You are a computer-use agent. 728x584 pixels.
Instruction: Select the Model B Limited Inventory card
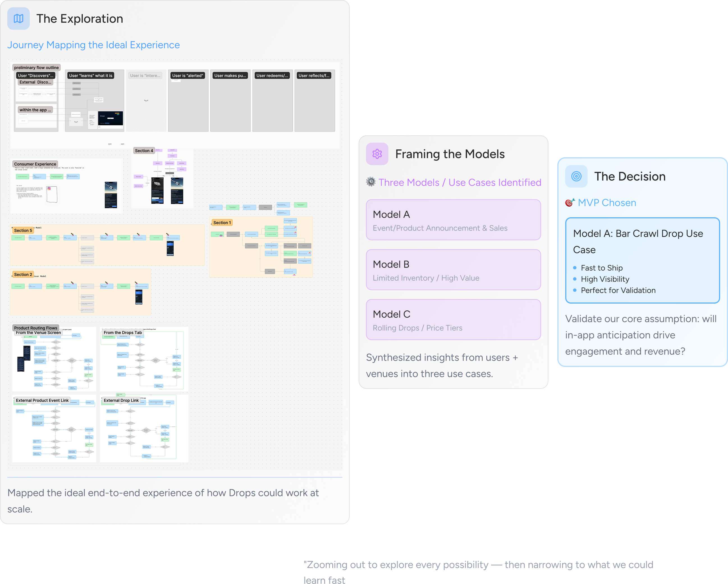click(x=453, y=270)
